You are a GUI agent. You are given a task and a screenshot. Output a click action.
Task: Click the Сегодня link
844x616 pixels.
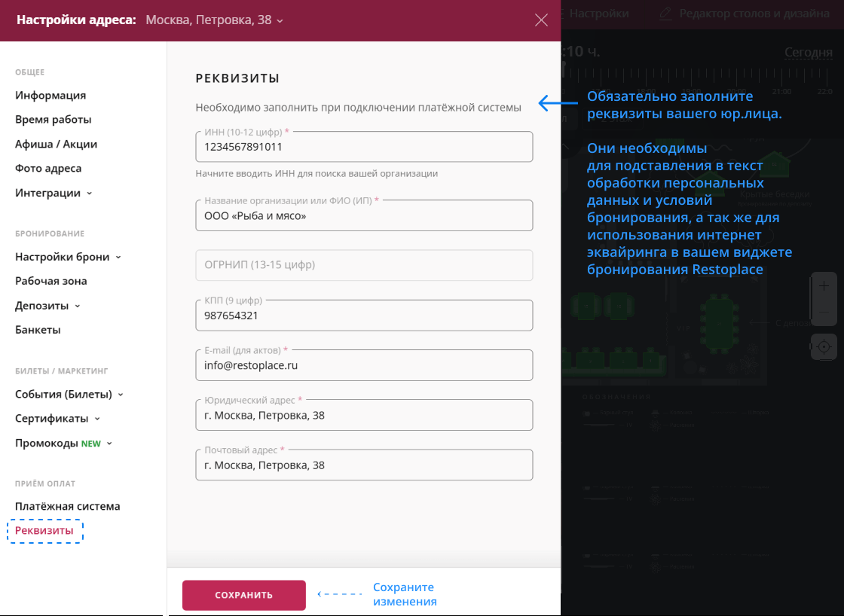[x=808, y=52]
